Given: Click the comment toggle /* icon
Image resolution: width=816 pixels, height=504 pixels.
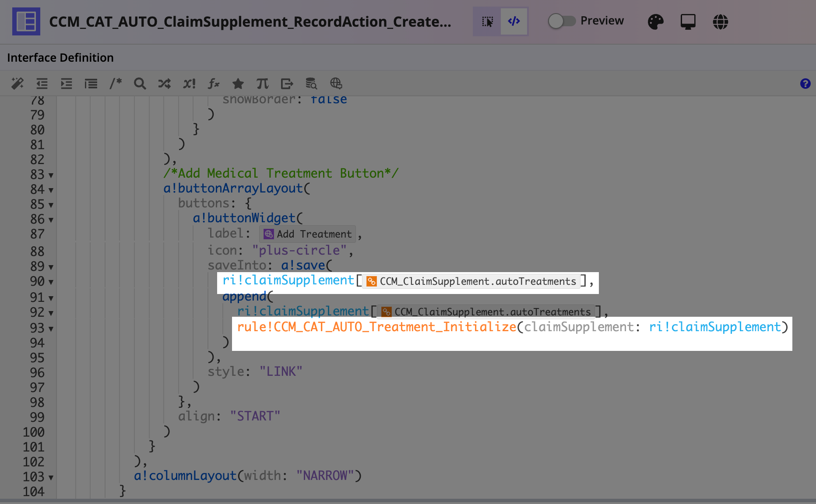Looking at the screenshot, I should (116, 83).
